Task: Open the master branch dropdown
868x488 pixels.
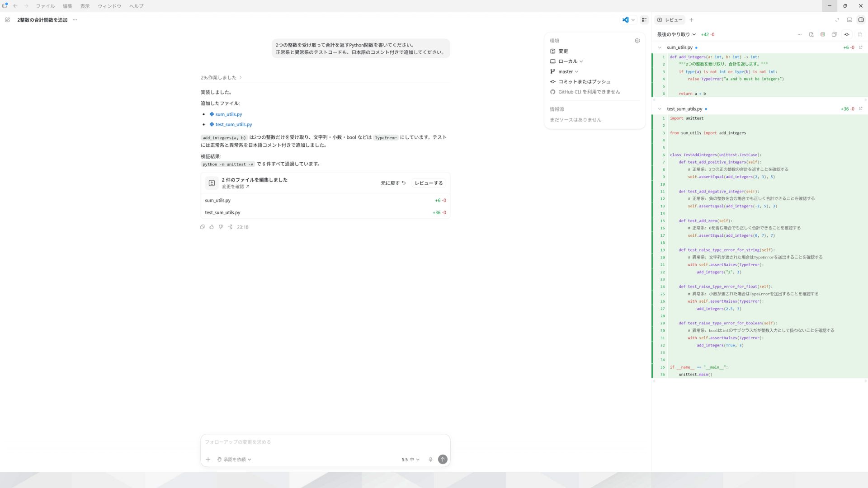Action: (568, 72)
